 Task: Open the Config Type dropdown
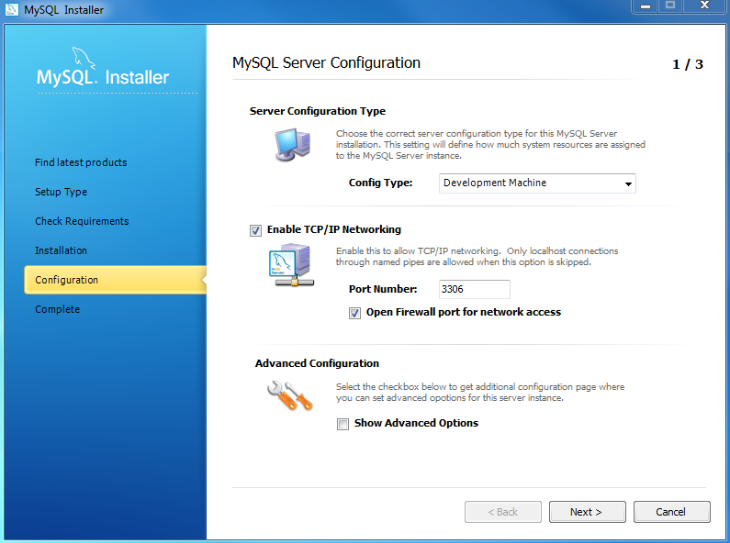coord(537,183)
